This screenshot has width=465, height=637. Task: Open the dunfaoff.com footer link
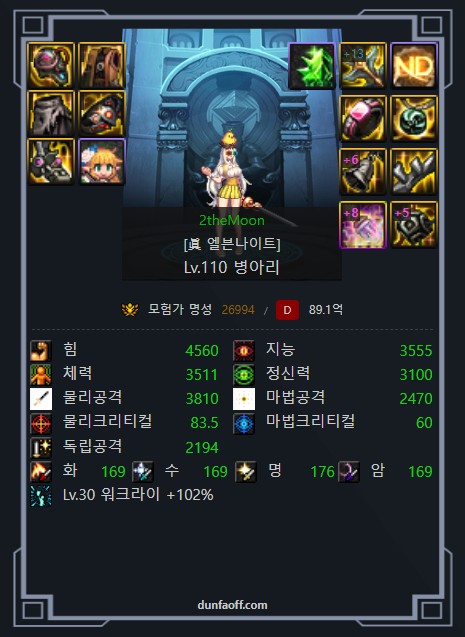pos(232,605)
